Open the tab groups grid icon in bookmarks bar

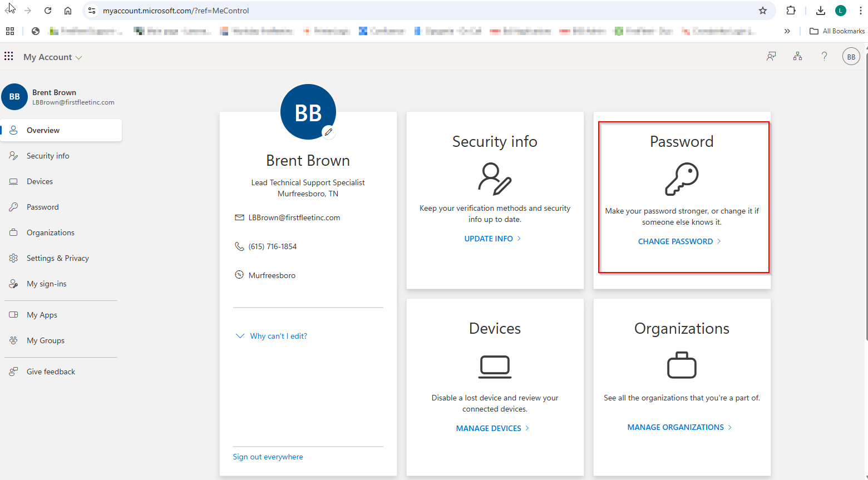coord(10,31)
